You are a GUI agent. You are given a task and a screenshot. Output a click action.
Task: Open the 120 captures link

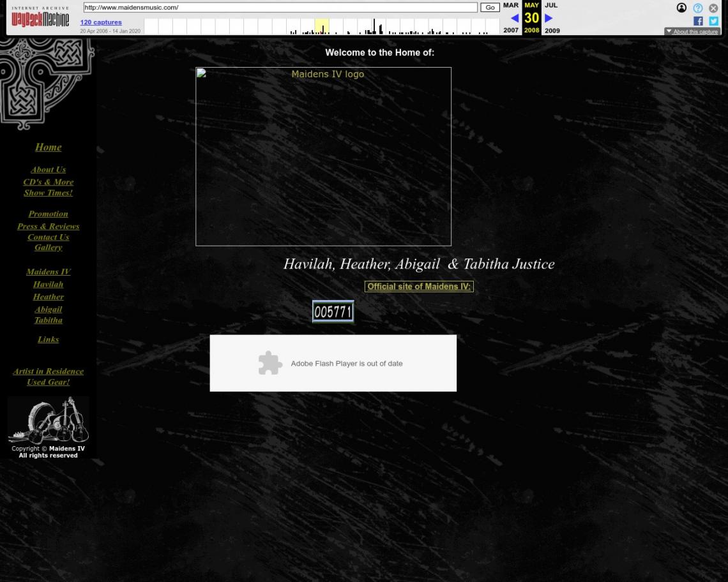click(101, 22)
